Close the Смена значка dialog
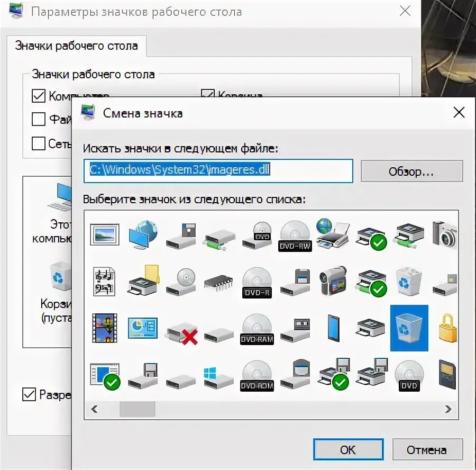 click(x=459, y=112)
